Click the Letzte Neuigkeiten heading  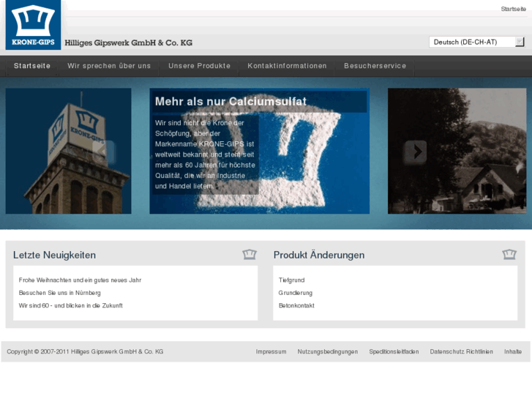[x=54, y=255]
